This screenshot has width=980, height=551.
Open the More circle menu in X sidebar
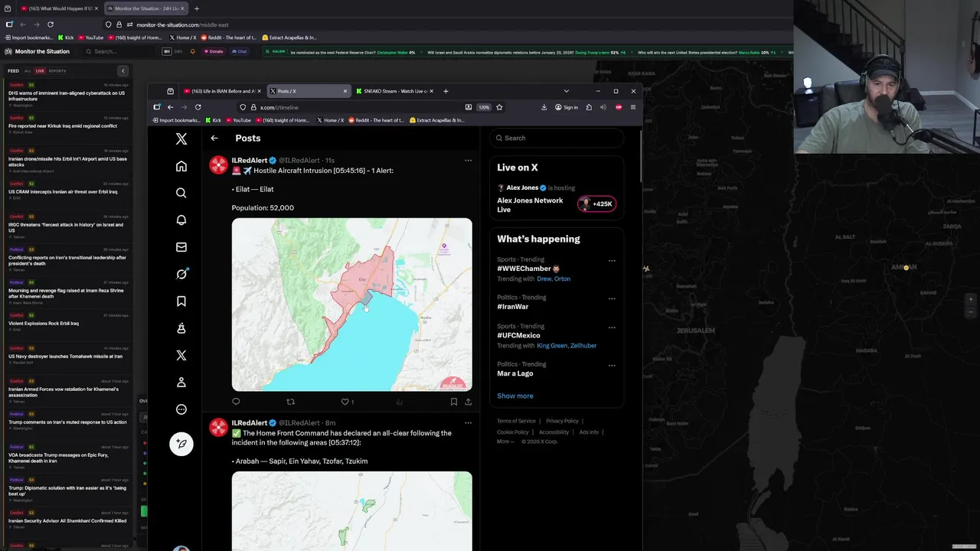click(181, 409)
